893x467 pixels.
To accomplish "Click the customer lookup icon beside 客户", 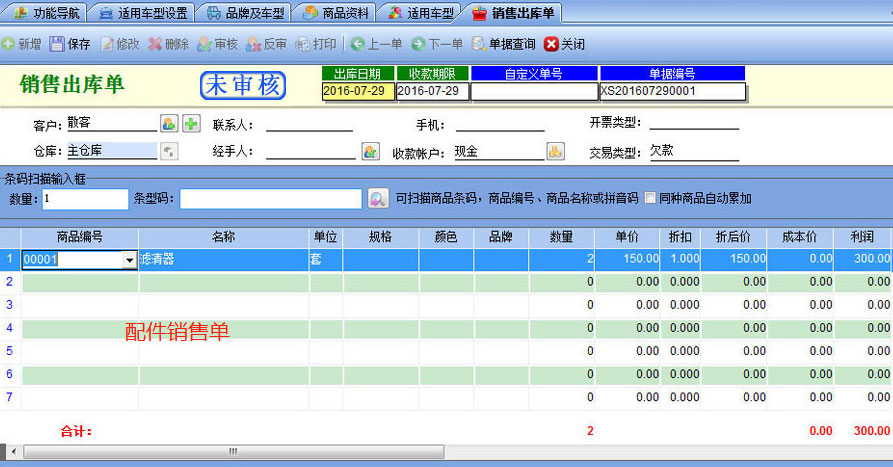I will 169,124.
